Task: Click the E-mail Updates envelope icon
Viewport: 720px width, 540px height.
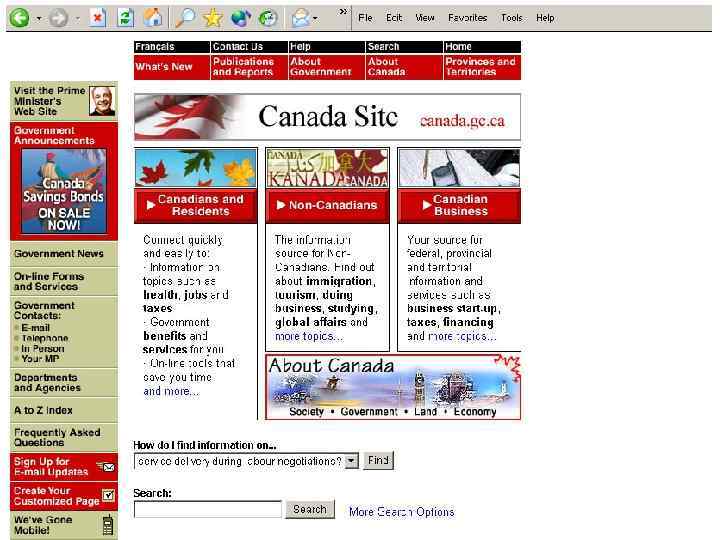Action: pos(107,467)
